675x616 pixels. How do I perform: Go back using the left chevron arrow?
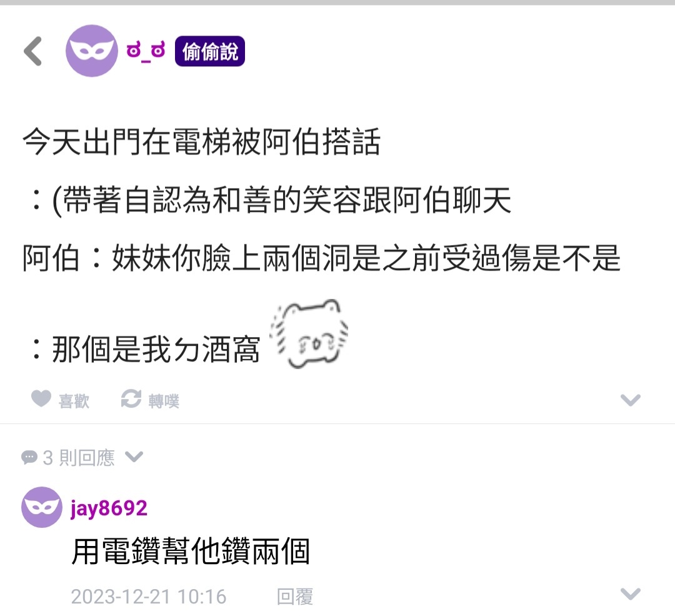tap(33, 51)
